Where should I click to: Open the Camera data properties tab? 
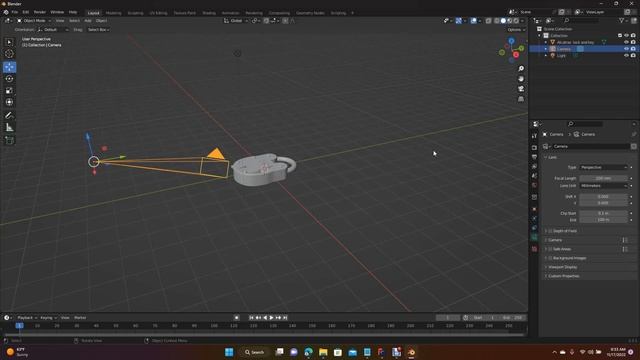coord(534,238)
